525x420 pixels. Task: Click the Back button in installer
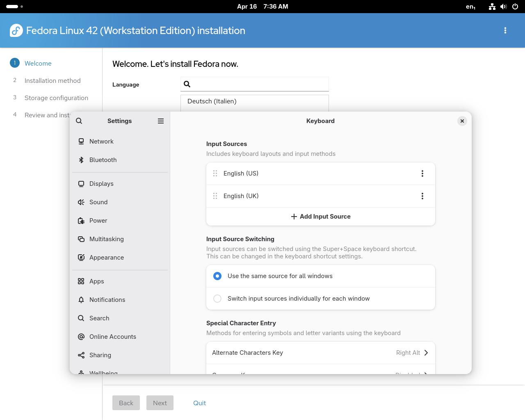(x=126, y=403)
